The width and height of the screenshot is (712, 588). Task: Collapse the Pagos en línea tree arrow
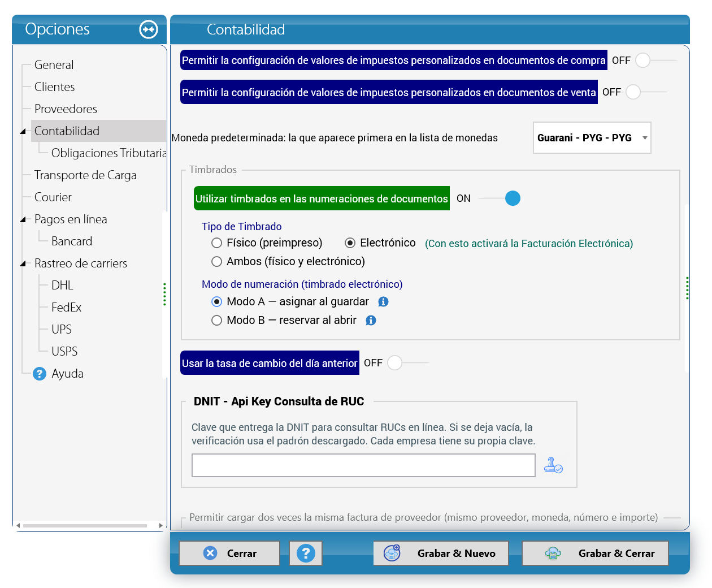23,219
